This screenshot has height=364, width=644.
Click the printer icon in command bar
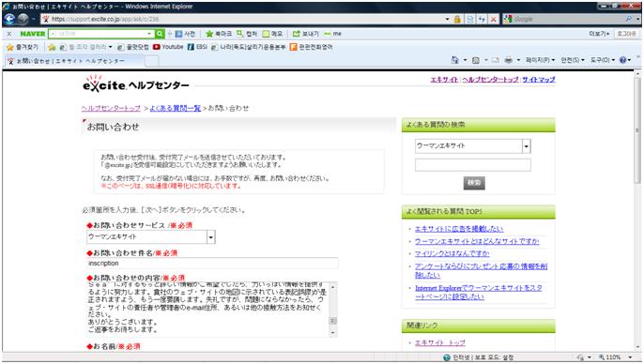509,60
